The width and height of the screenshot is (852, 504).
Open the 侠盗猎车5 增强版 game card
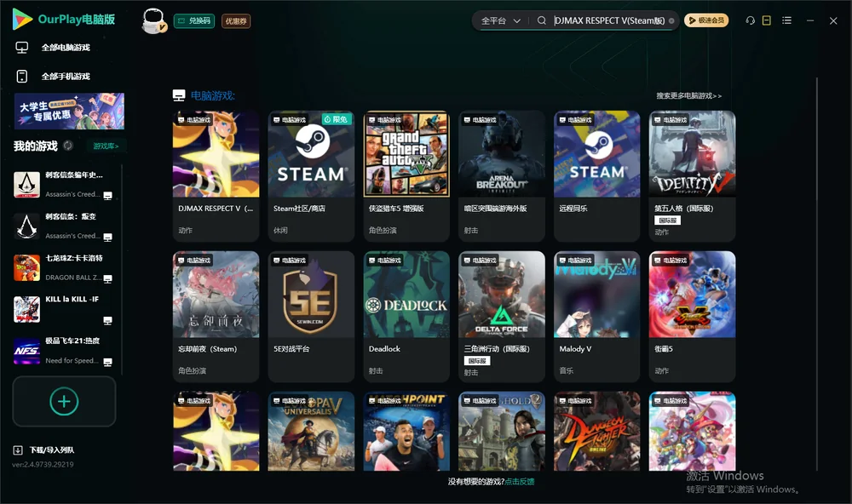tap(406, 176)
